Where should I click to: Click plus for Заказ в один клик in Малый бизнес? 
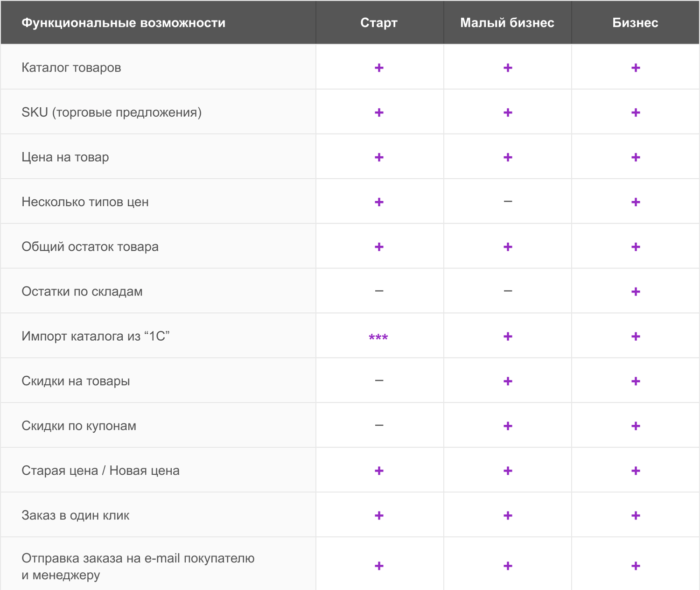508,516
